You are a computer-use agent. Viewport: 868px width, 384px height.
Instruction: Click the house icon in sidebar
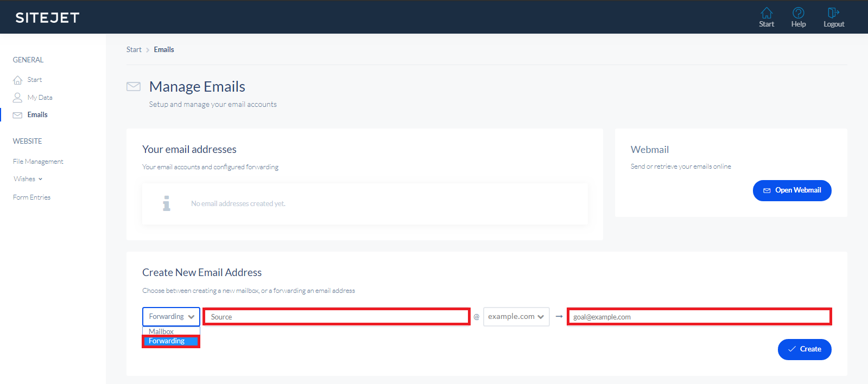click(18, 80)
